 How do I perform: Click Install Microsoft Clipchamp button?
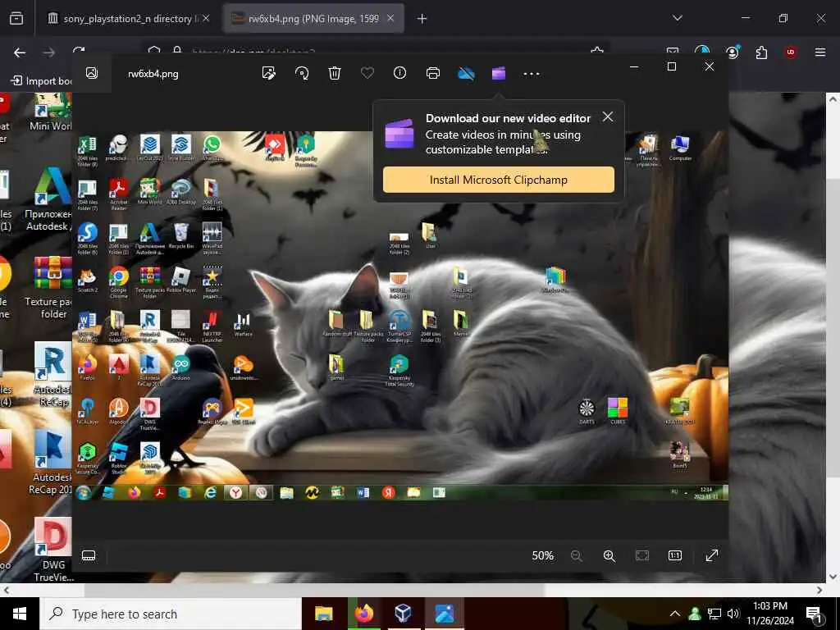[x=498, y=180]
